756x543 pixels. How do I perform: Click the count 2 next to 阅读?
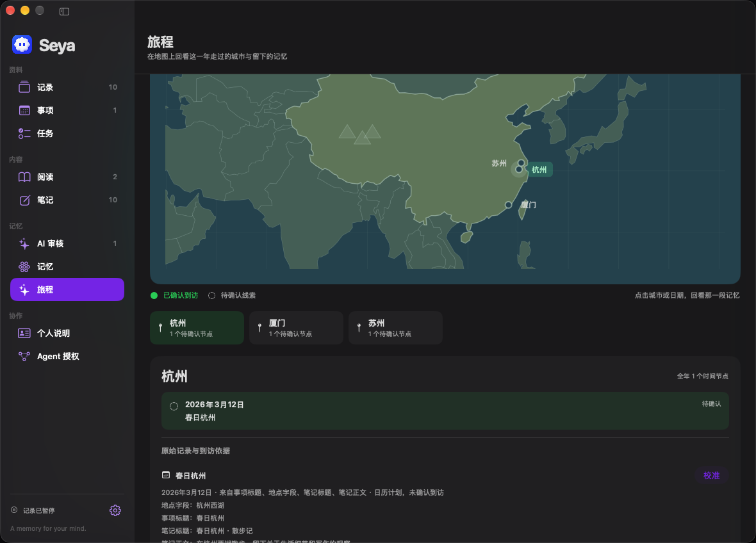click(x=115, y=177)
